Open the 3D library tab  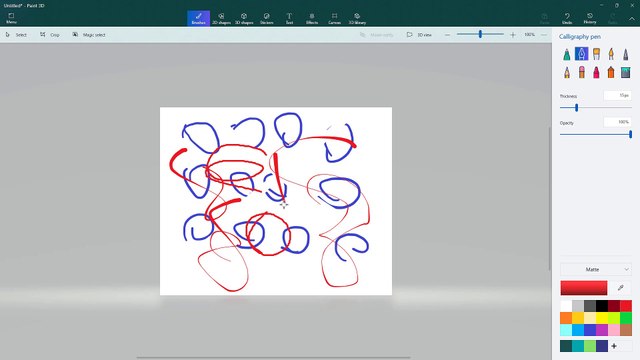pyautogui.click(x=357, y=18)
